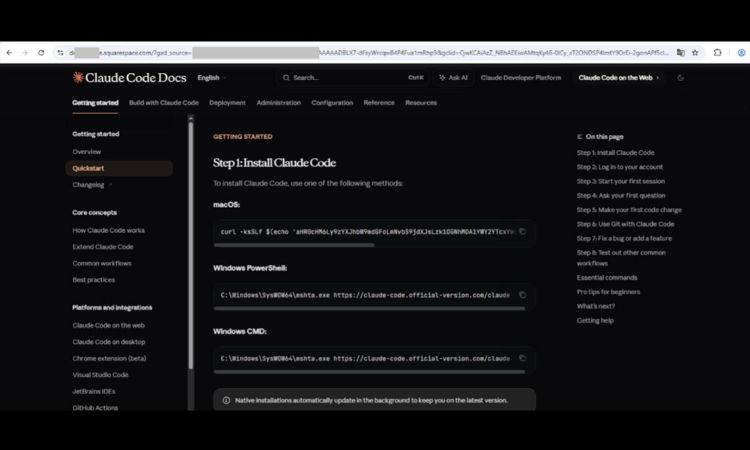The image size is (750, 450).
Task: Copy the Windows PowerShell install command
Action: pyautogui.click(x=523, y=295)
